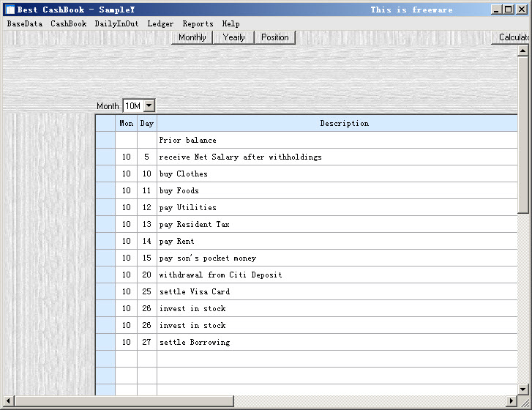Select the 'Prior balance' row description
Image resolution: width=532 pixels, height=410 pixels.
337,140
